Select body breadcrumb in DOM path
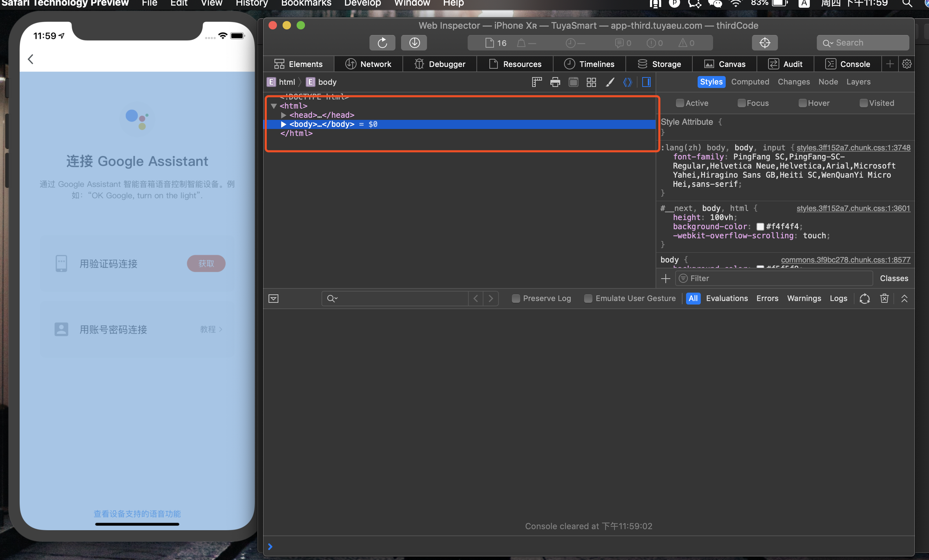This screenshot has height=560, width=929. pos(321,82)
